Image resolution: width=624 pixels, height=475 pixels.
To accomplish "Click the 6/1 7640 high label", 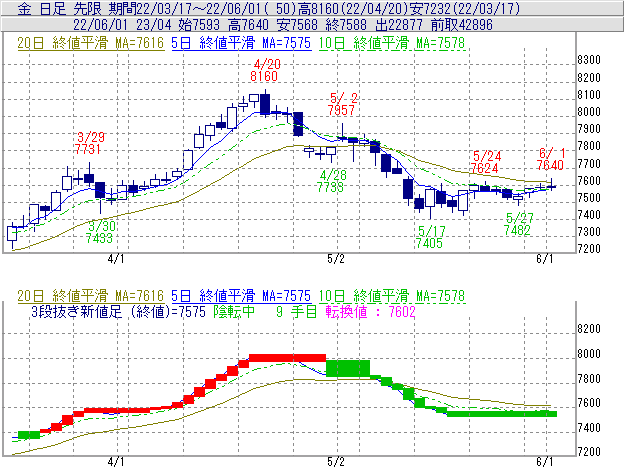I will [550, 159].
